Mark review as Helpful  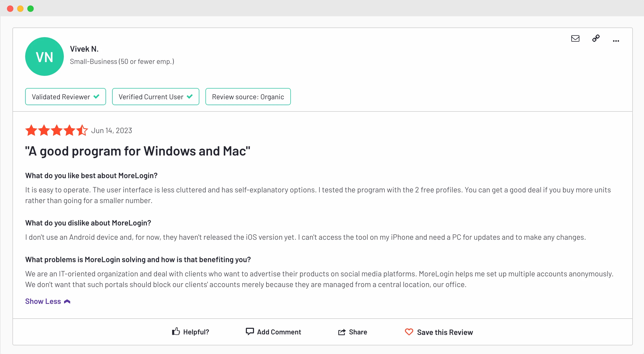coord(190,332)
